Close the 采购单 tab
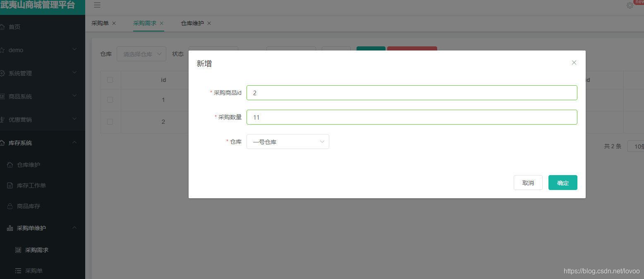The width and height of the screenshot is (644, 279). (114, 23)
